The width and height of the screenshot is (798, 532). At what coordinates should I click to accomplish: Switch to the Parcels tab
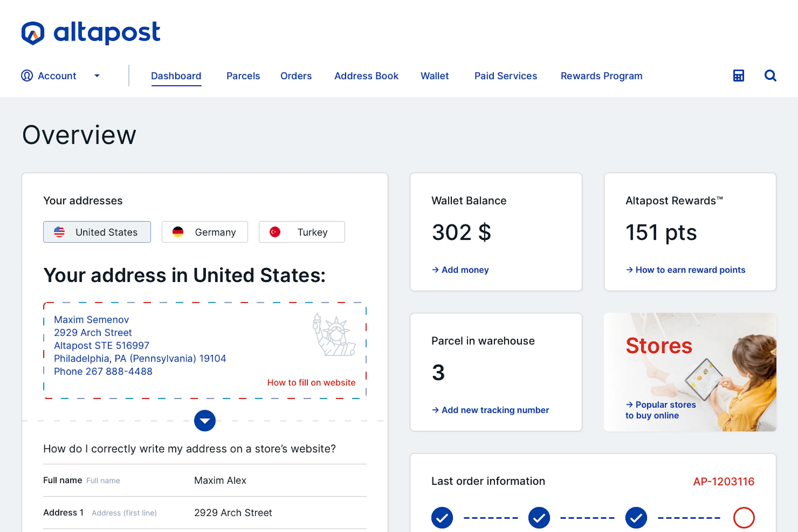(243, 76)
